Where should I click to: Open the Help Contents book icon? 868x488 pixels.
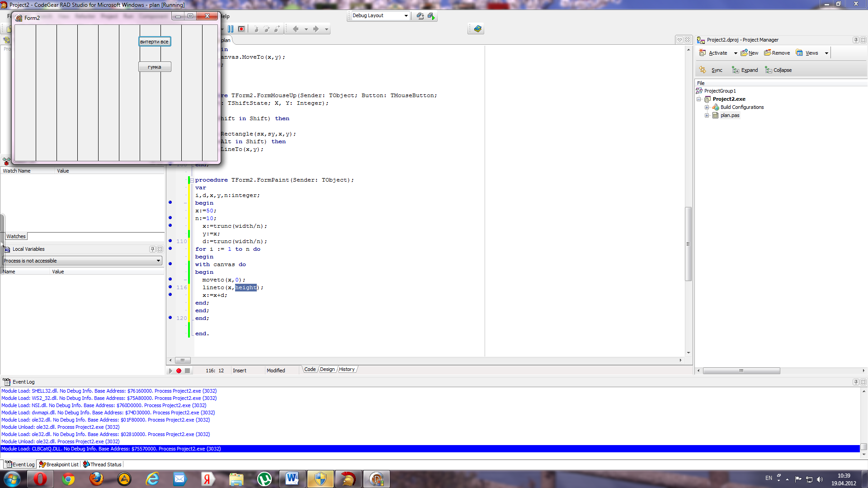pos(477,29)
